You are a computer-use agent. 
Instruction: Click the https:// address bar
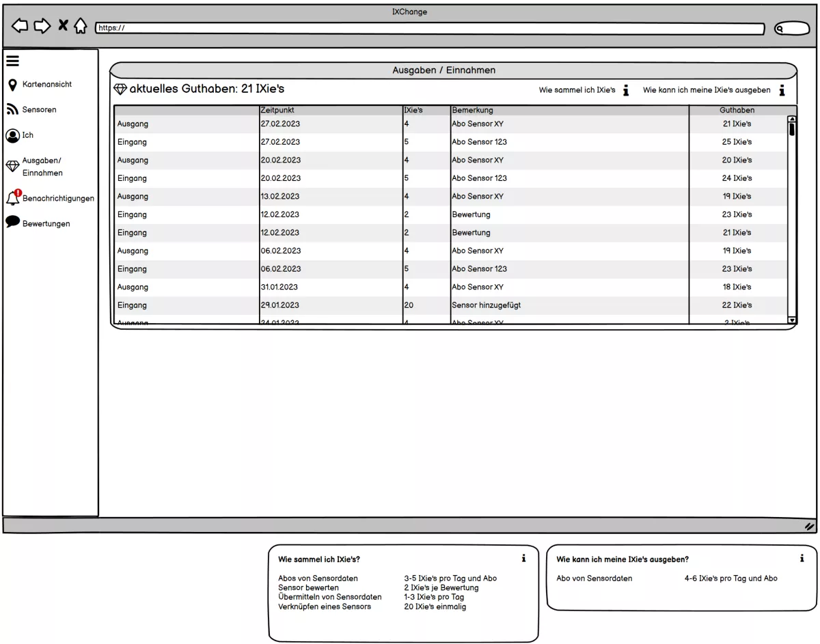click(x=430, y=29)
